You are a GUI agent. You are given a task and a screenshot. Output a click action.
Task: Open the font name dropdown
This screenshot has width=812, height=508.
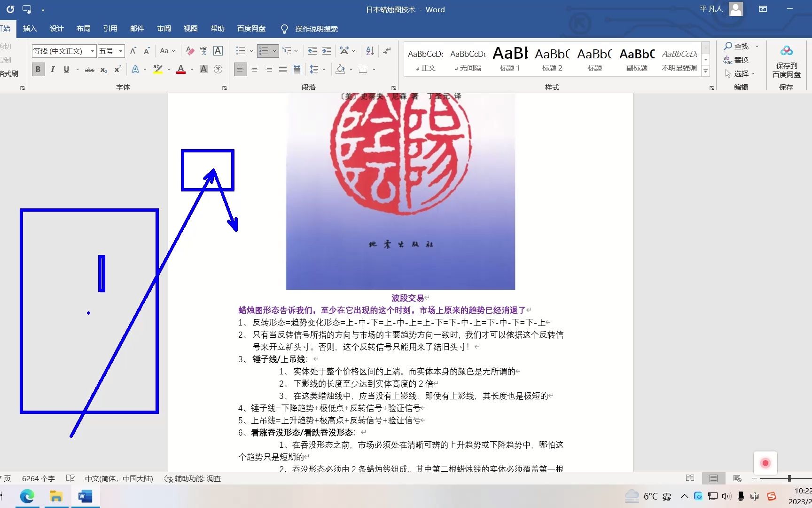93,51
